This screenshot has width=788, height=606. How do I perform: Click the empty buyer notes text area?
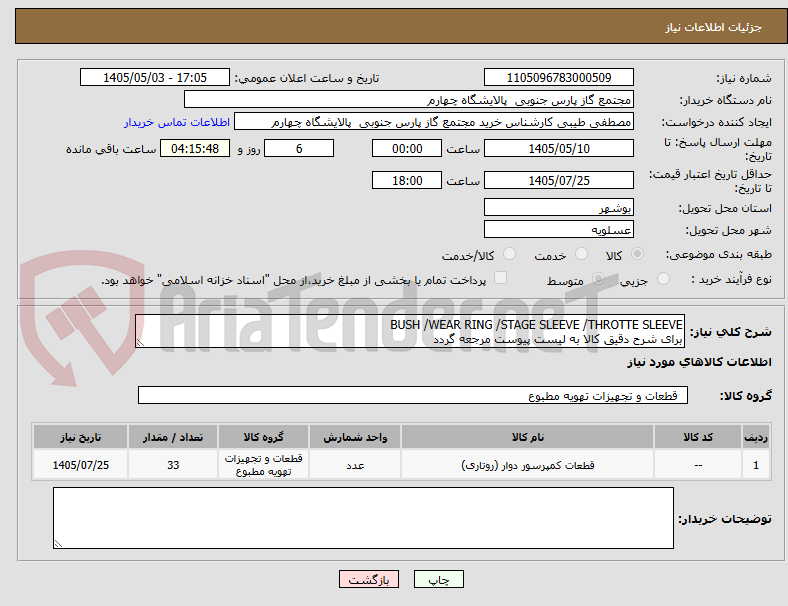click(363, 518)
